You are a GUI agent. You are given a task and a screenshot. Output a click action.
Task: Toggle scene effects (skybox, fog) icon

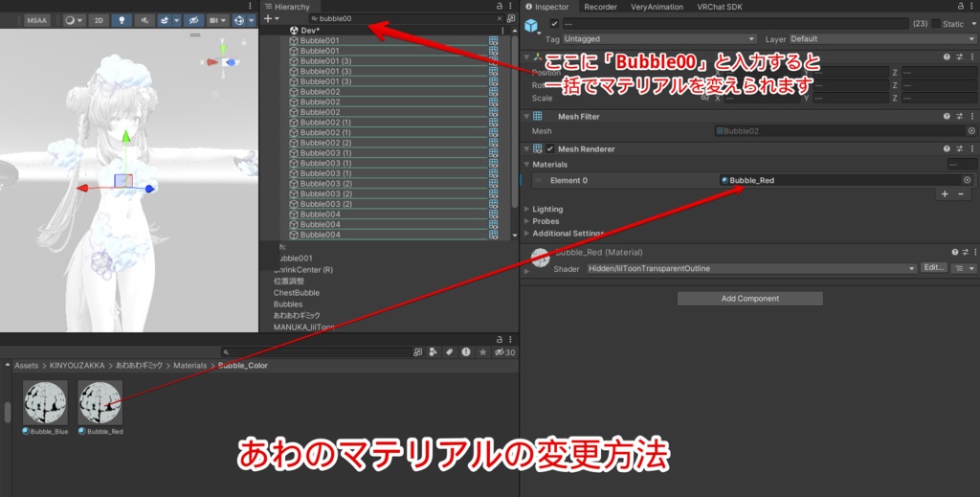point(165,21)
